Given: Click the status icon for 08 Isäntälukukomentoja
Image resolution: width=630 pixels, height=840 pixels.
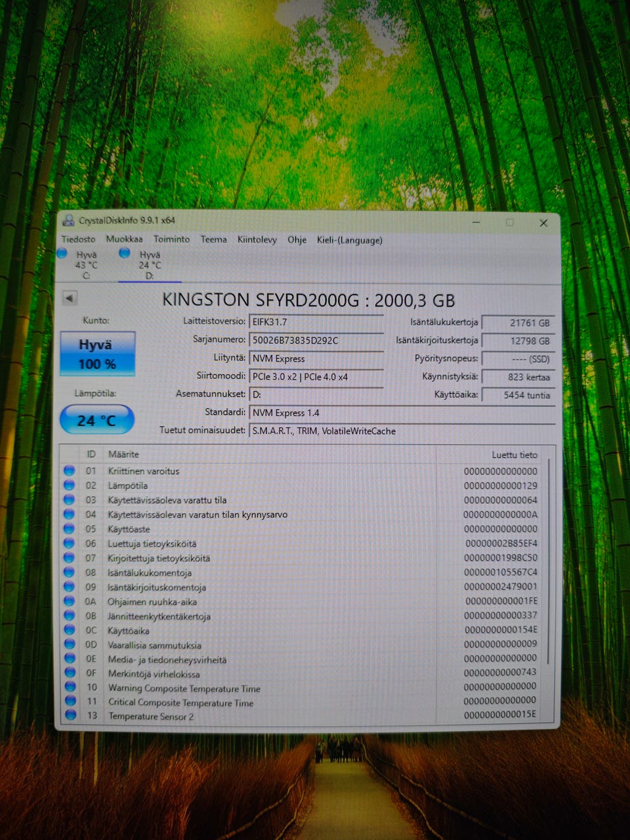Looking at the screenshot, I should pyautogui.click(x=70, y=572).
